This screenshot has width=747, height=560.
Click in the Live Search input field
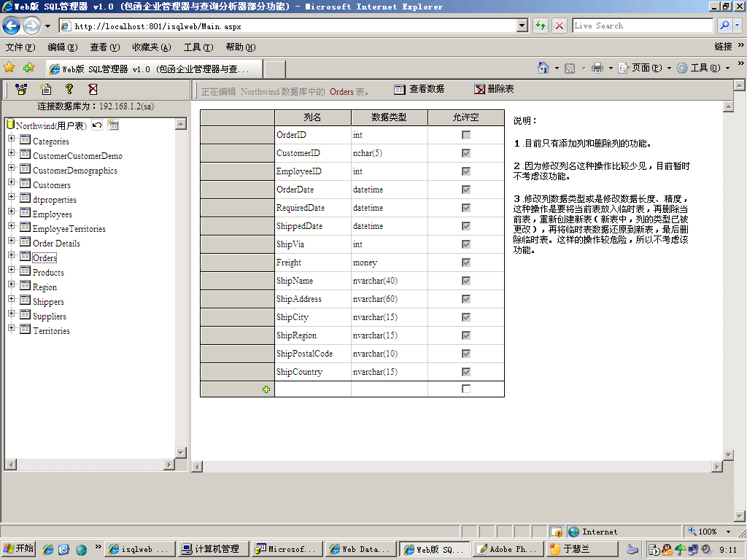(643, 26)
